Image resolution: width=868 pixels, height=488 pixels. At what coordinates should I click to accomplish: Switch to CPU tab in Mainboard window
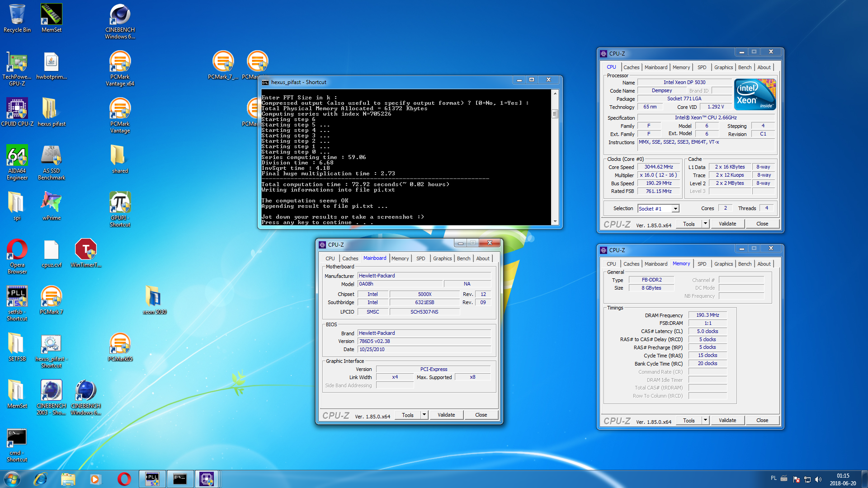330,258
